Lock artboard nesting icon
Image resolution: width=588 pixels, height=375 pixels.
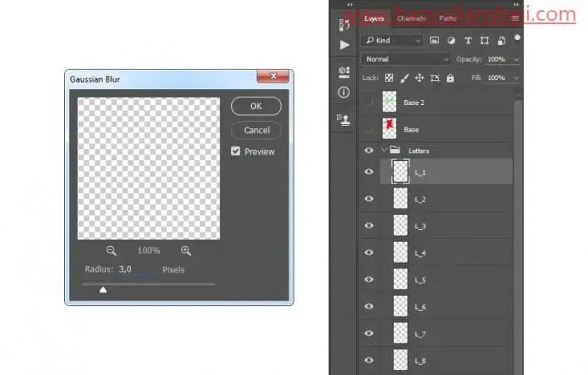[x=435, y=78]
